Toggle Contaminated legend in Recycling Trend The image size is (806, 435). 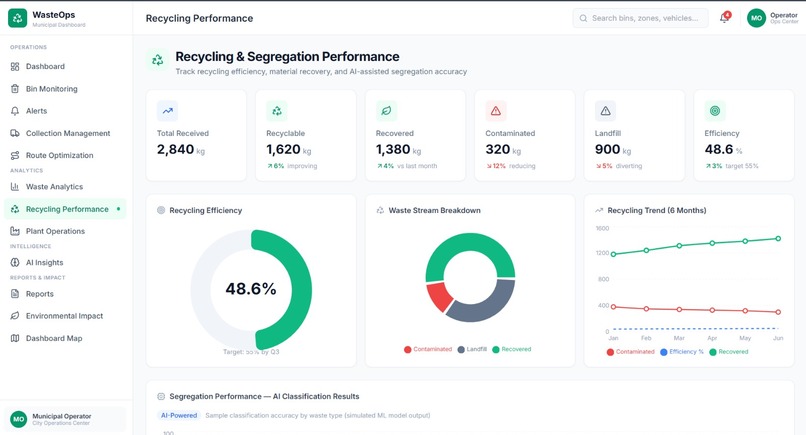(x=631, y=352)
